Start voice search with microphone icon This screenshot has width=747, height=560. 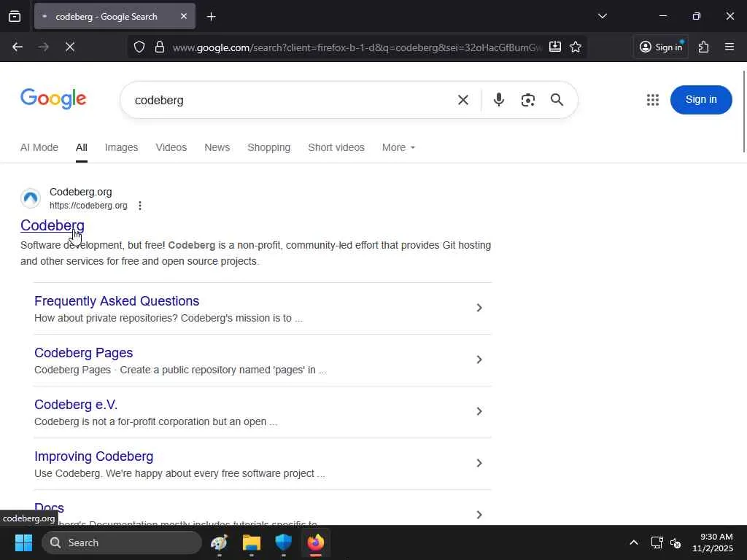(499, 100)
